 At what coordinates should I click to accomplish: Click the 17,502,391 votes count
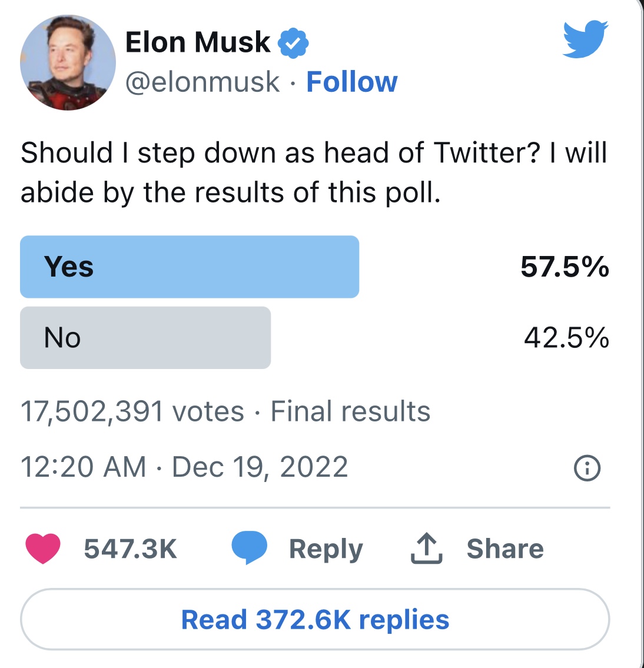point(132,411)
